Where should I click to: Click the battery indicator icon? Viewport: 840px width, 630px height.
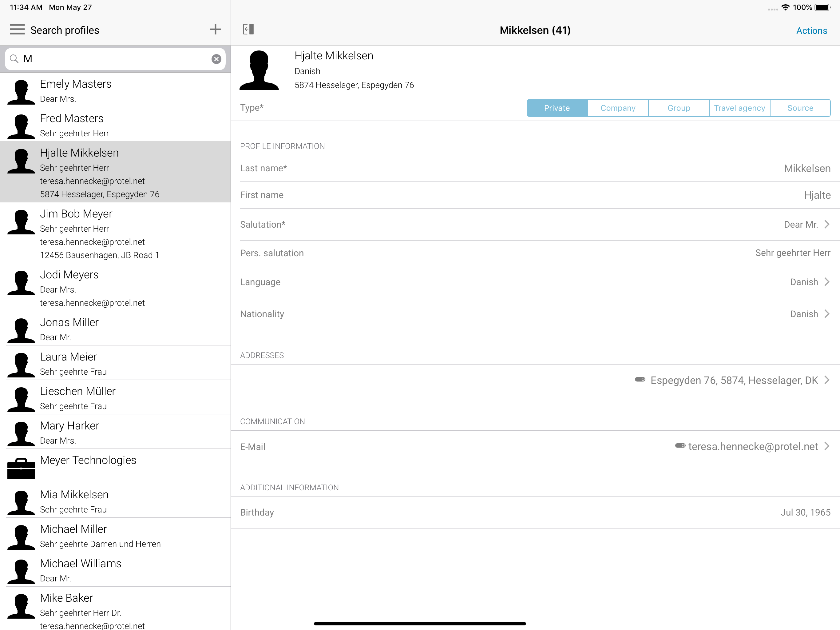(x=822, y=8)
